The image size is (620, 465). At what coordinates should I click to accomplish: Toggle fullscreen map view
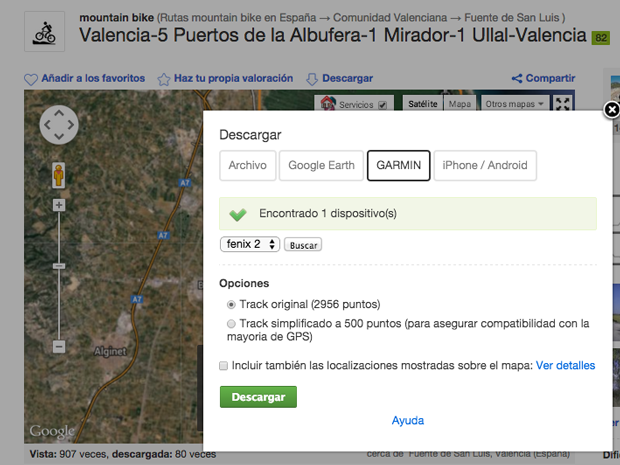562,104
